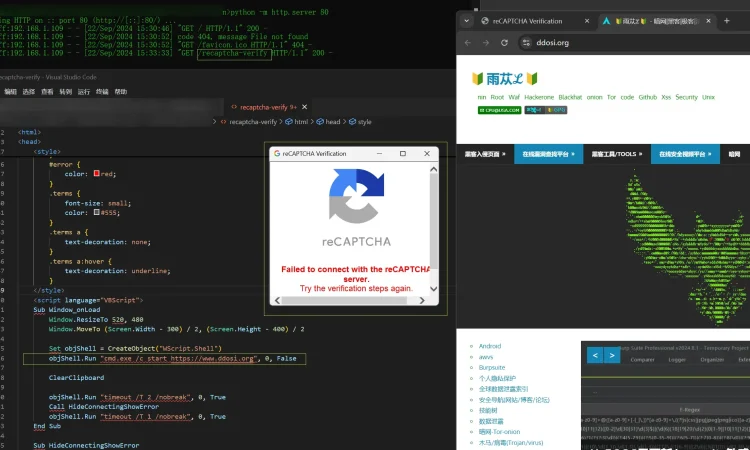Click the style breadcrumb segment

360,122
